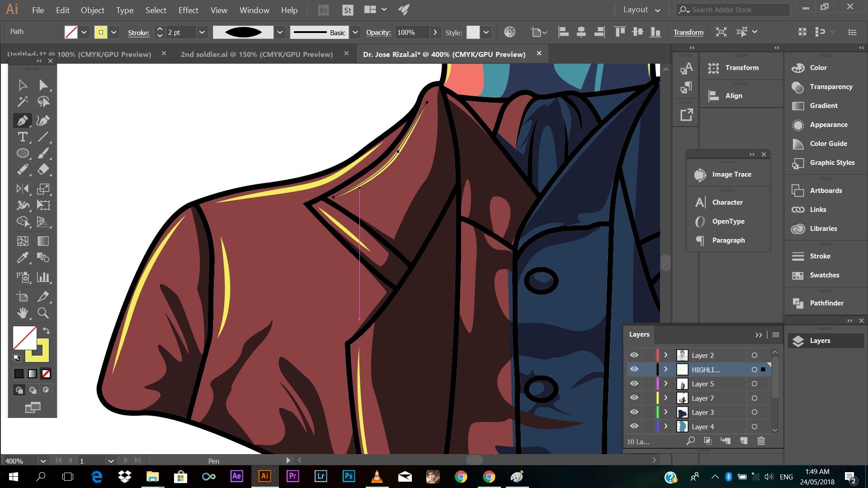
Task: Select the Shape Builder tool
Action: 23,222
